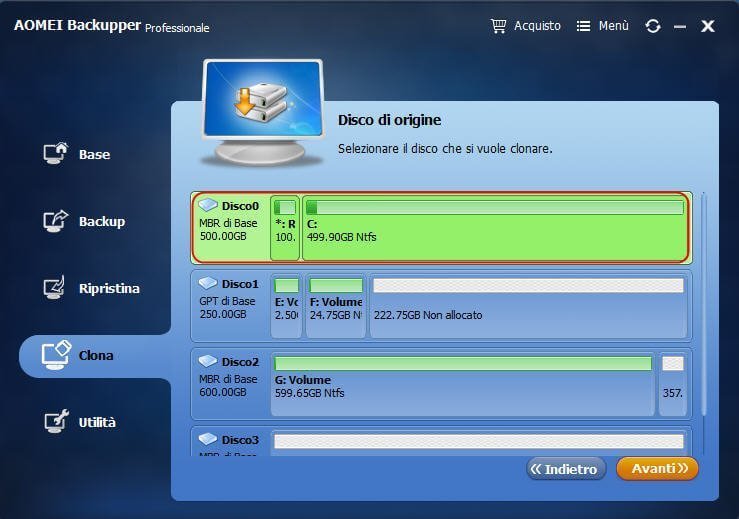Open the Backup section icon
Image resolution: width=739 pixels, height=519 pixels.
pyautogui.click(x=56, y=221)
